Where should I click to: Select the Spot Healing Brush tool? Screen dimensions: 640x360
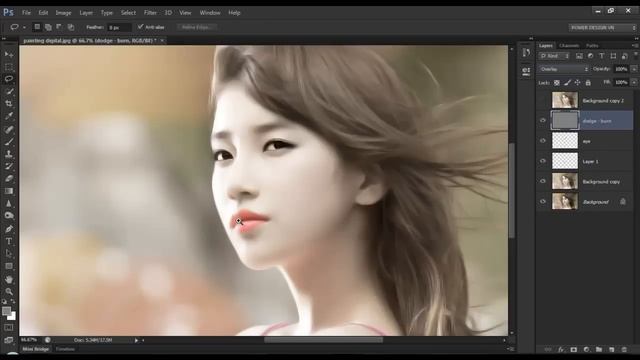coord(9,129)
